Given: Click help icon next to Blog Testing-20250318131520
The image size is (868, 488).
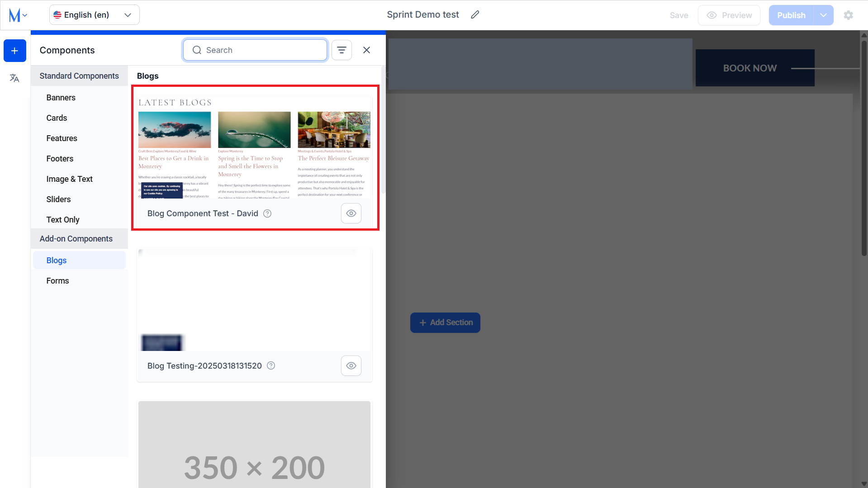Looking at the screenshot, I should [x=271, y=366].
